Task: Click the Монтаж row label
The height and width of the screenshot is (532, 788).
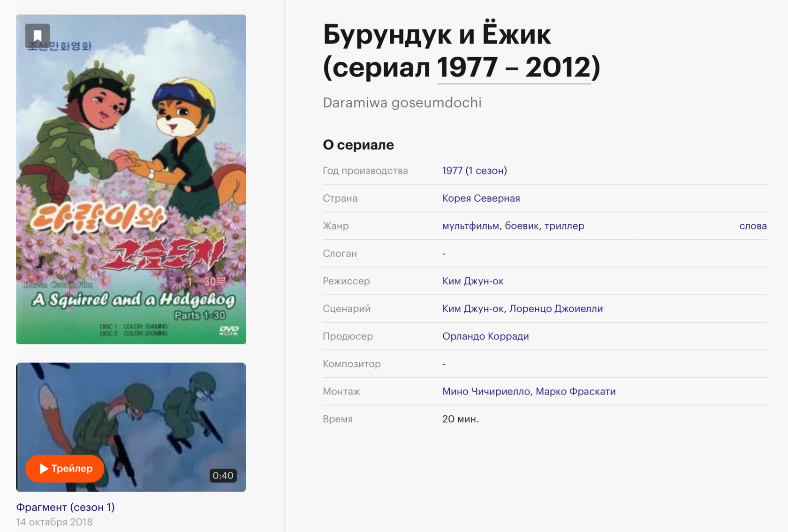Action: pyautogui.click(x=341, y=391)
